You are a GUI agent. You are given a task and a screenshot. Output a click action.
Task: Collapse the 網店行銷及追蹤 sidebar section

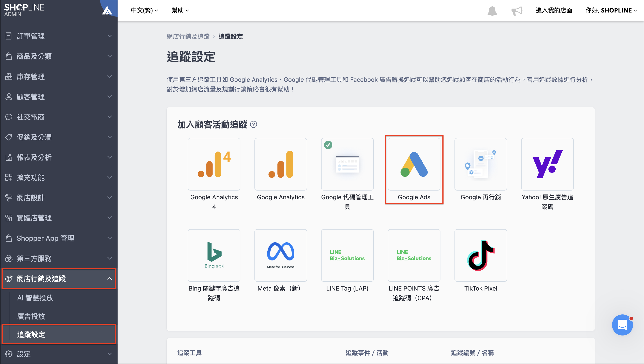(x=59, y=278)
